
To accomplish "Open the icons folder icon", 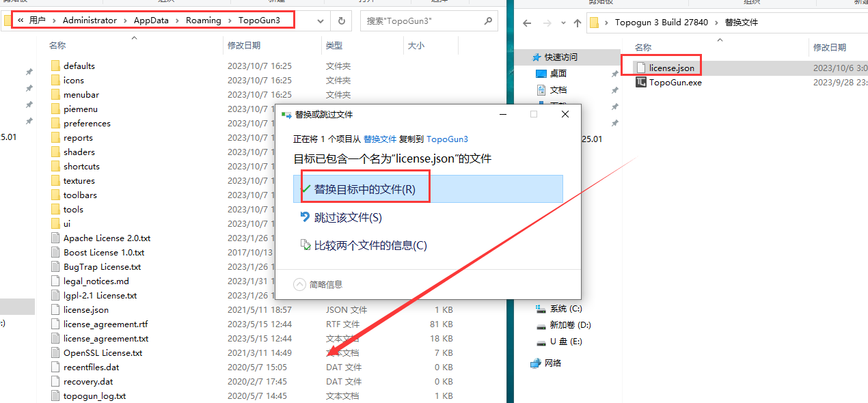I will [56, 80].
